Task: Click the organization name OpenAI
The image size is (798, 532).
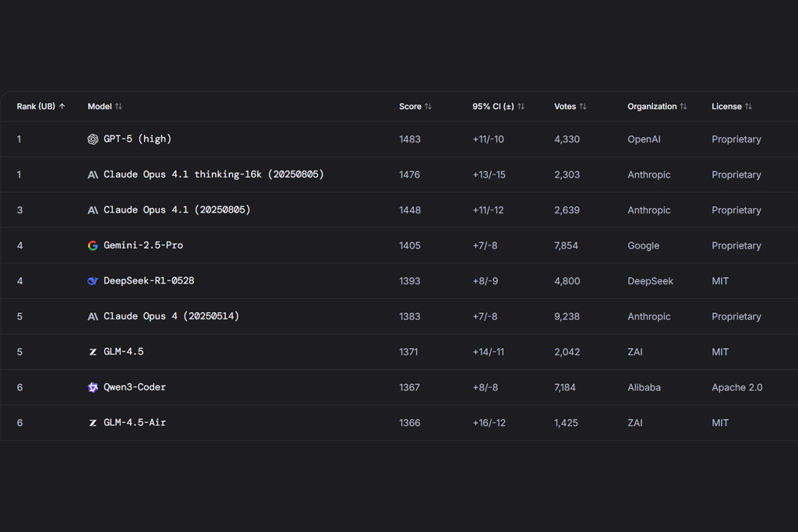Action: [644, 139]
